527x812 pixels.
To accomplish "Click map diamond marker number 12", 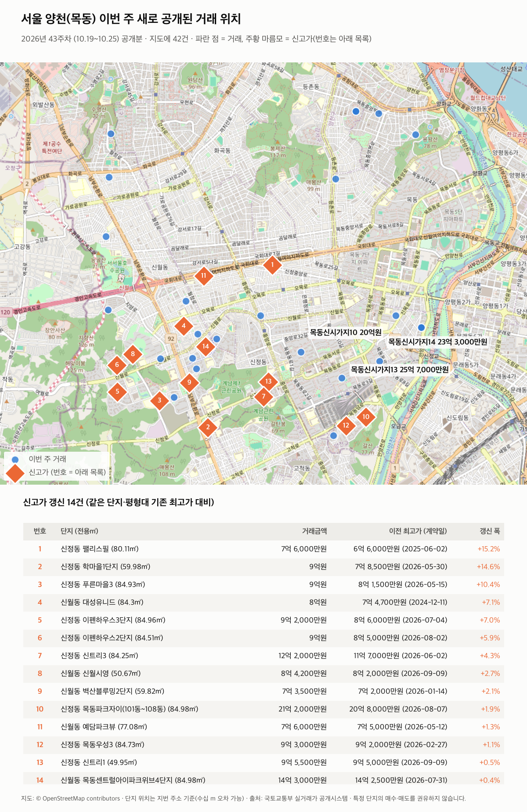I will (346, 425).
